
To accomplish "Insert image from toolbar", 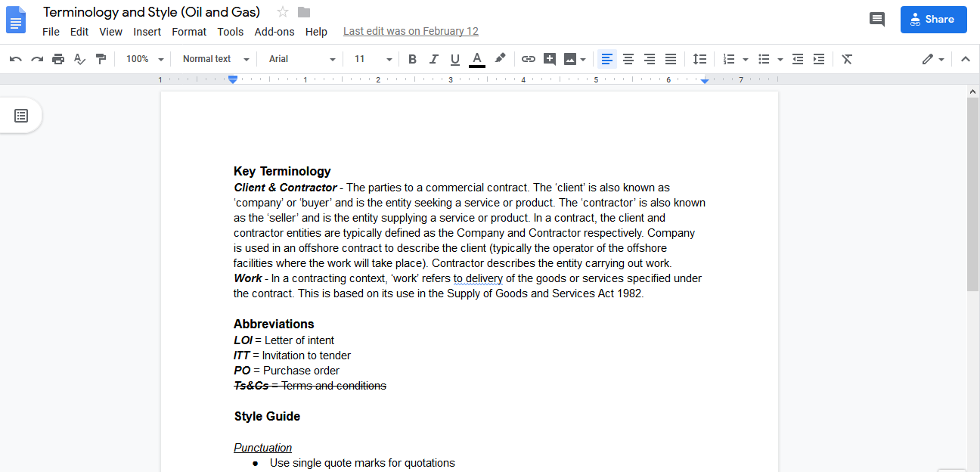I will tap(570, 59).
